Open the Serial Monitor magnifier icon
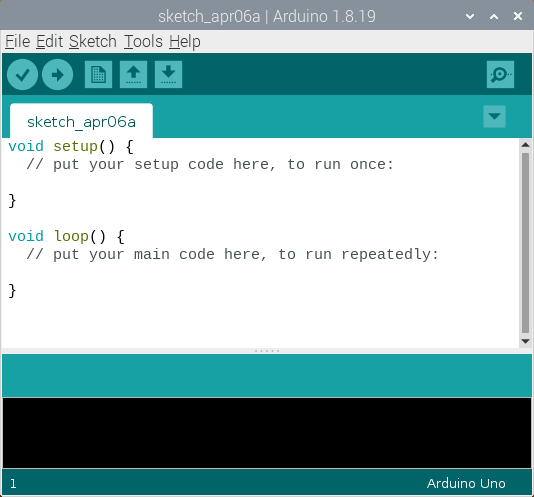The image size is (534, 497). click(x=500, y=75)
